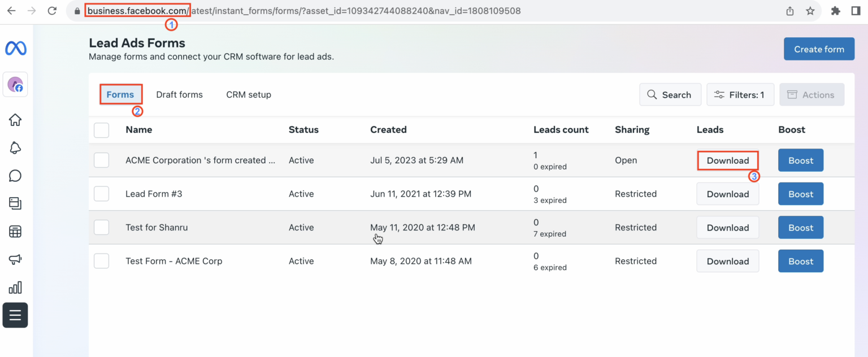Click the Created column header

(x=388, y=130)
